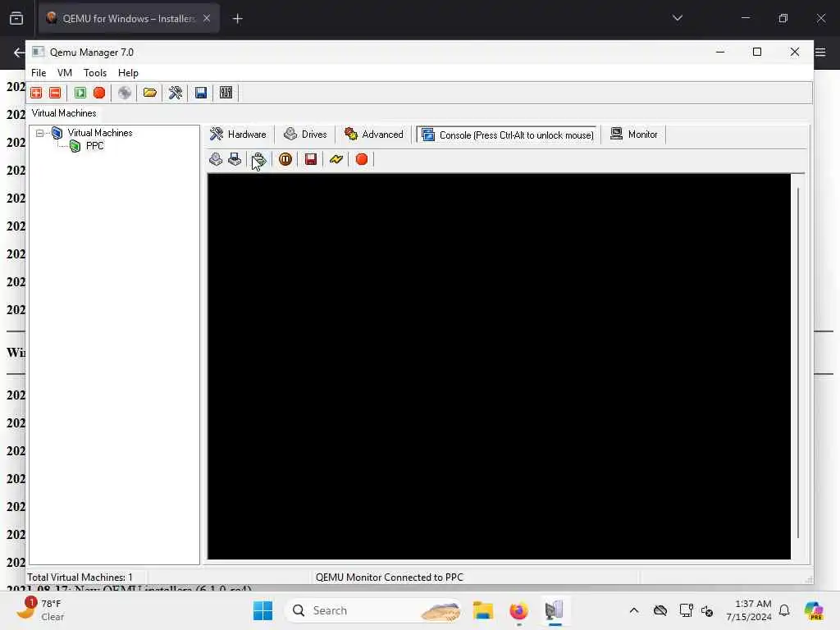Select Virtual Machines root in the tree
Viewport: 840px width, 630px height.
(99, 133)
